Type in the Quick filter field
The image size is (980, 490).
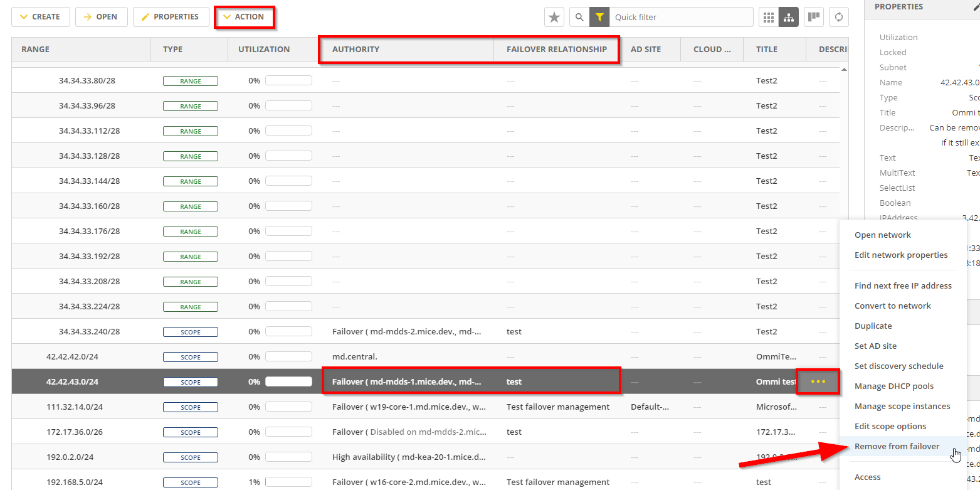[x=680, y=18]
